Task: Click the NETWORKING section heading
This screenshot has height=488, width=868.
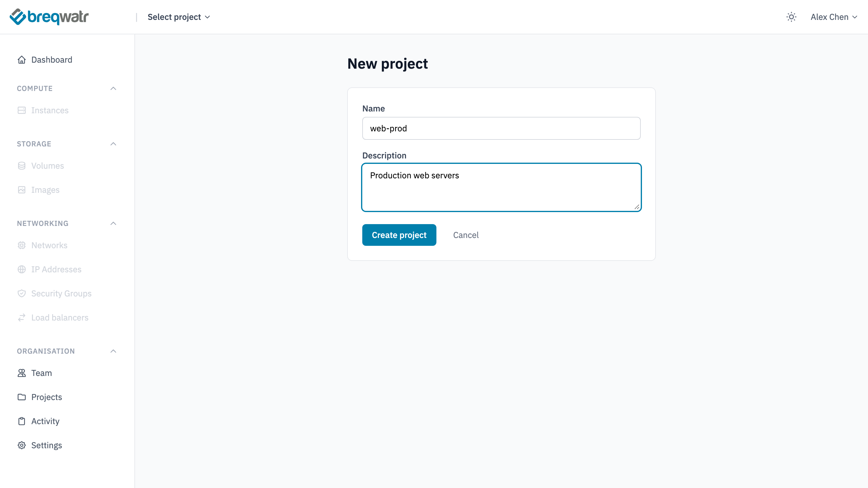Action: (x=43, y=223)
